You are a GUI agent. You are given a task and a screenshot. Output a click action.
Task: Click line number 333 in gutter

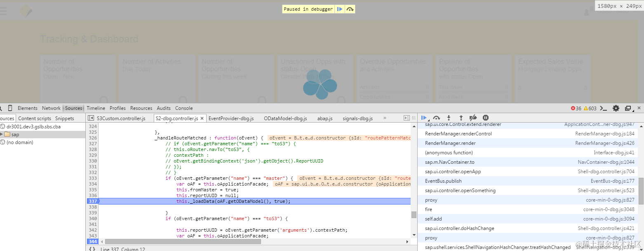[x=93, y=178]
